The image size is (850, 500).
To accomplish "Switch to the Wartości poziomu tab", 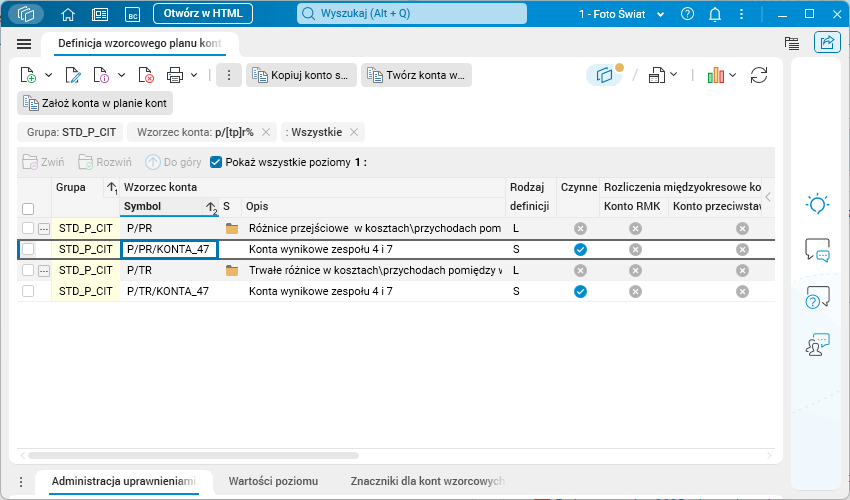I will tap(273, 481).
